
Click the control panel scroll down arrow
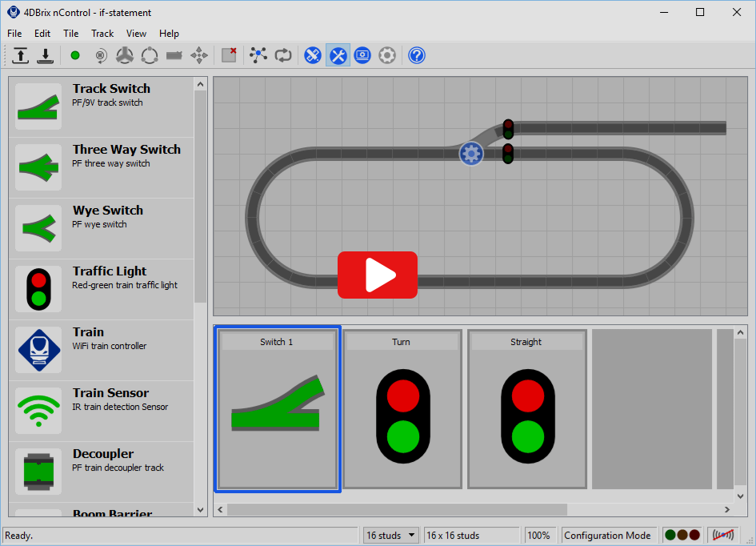[x=741, y=496]
